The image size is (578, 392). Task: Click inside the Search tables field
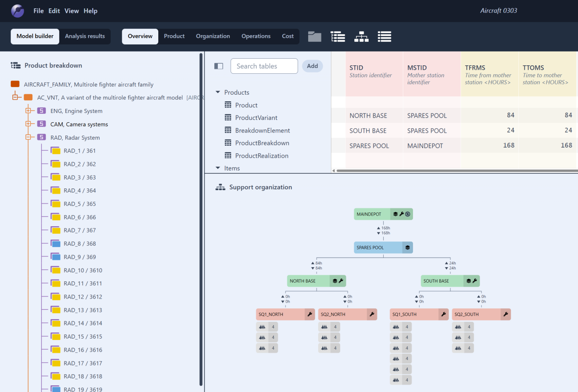pyautogui.click(x=264, y=66)
